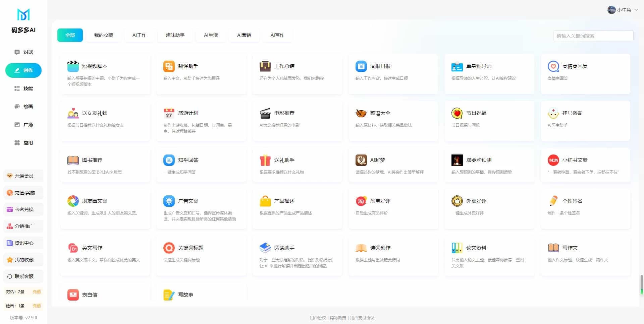Screen dimensions: 644x324
Task: Click the 送女友礼物 couple icon
Action: 73,113
